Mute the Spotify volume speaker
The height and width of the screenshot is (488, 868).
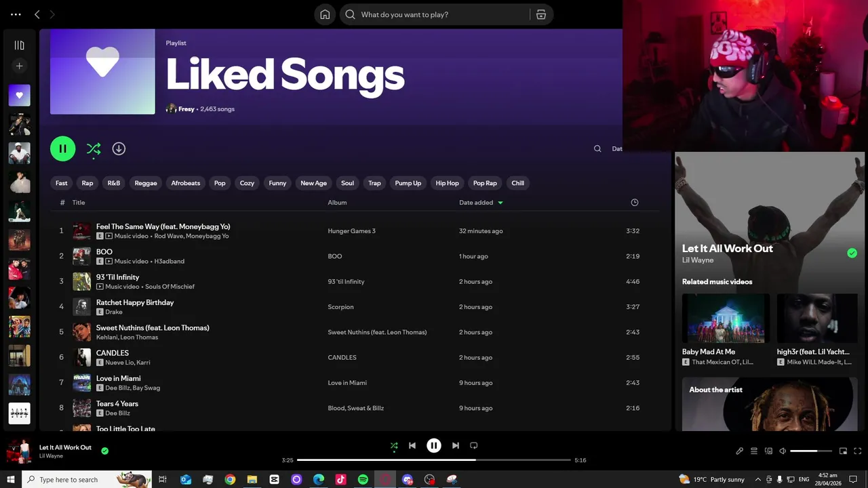783,451
